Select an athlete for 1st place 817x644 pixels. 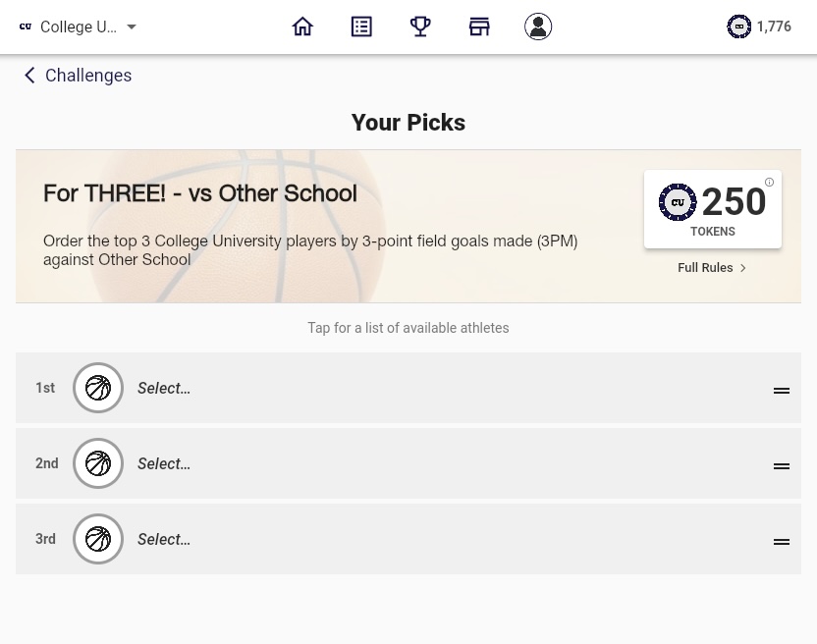pos(408,388)
